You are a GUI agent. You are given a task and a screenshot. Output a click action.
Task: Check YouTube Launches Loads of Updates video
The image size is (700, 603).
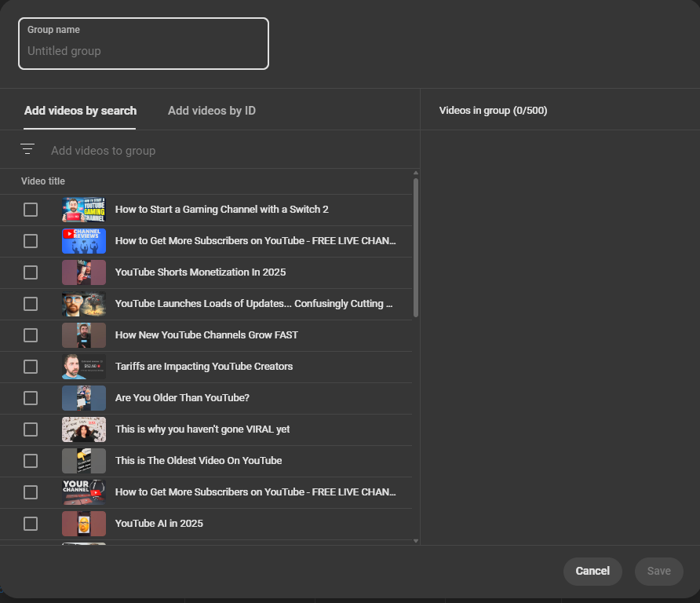coord(31,304)
